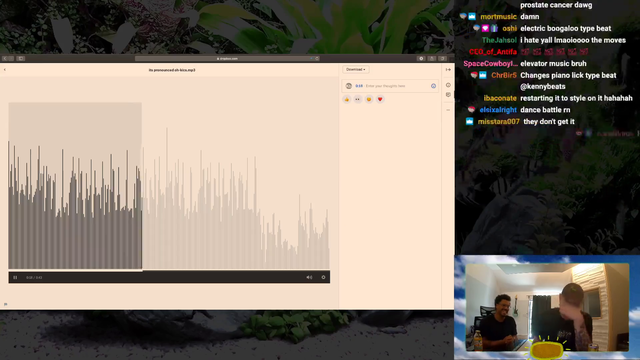This screenshot has width=640, height=360.
Task: Open the browser tab overview button
Action: pos(442,58)
